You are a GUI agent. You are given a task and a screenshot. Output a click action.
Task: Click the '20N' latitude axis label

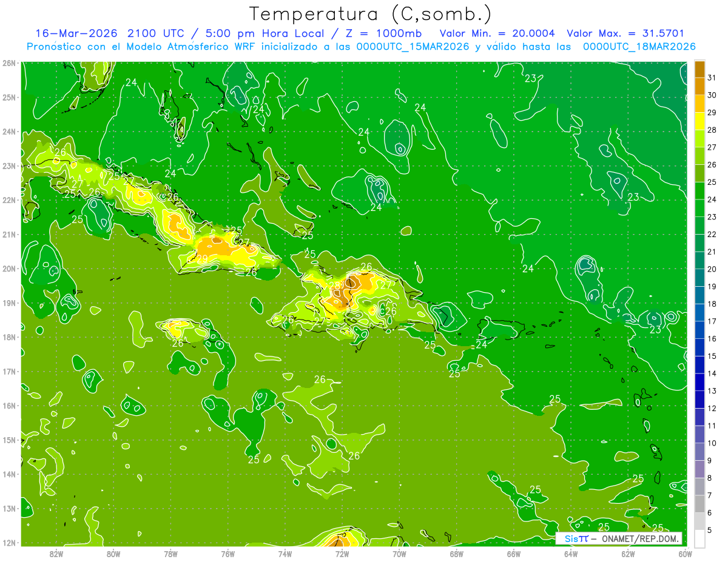click(9, 269)
